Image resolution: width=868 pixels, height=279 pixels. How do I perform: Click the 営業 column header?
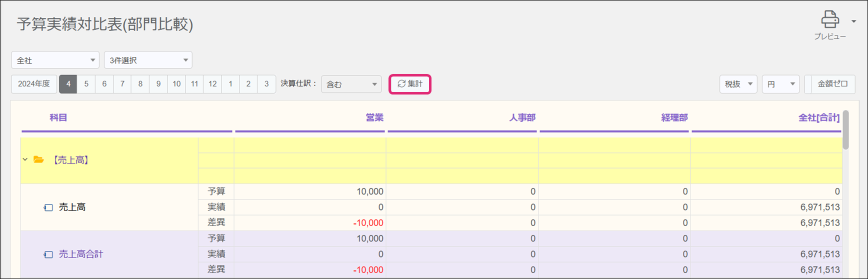tap(374, 117)
